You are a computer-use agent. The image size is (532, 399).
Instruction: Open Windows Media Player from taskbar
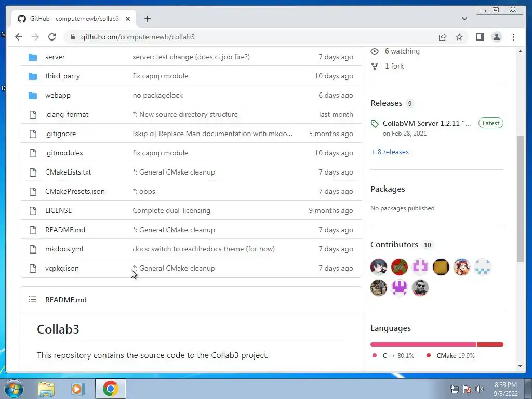click(x=77, y=389)
